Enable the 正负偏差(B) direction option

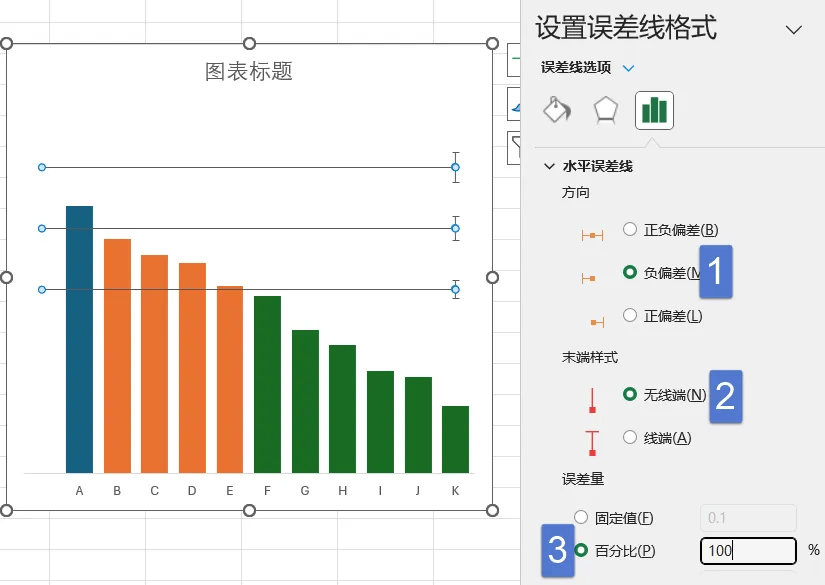click(x=628, y=229)
